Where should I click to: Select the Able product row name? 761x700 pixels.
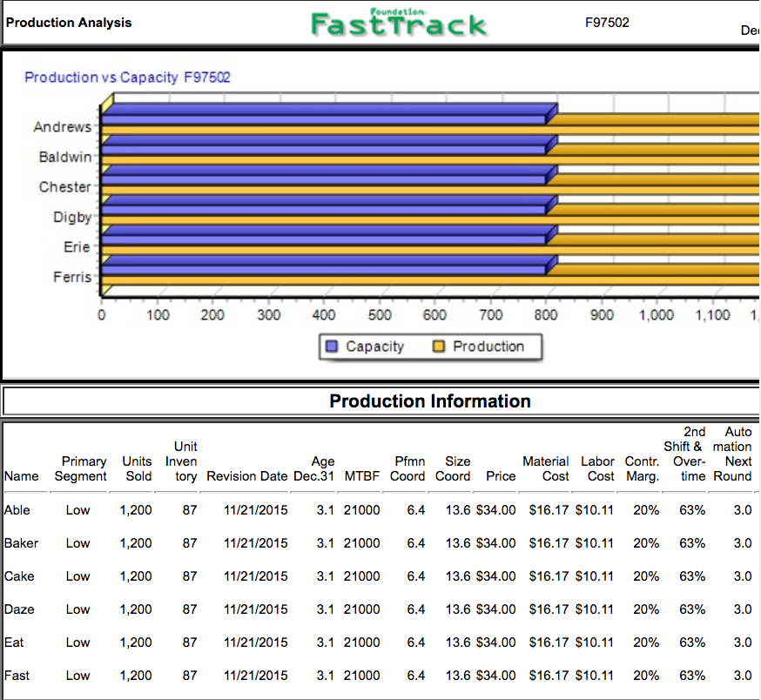tap(17, 510)
